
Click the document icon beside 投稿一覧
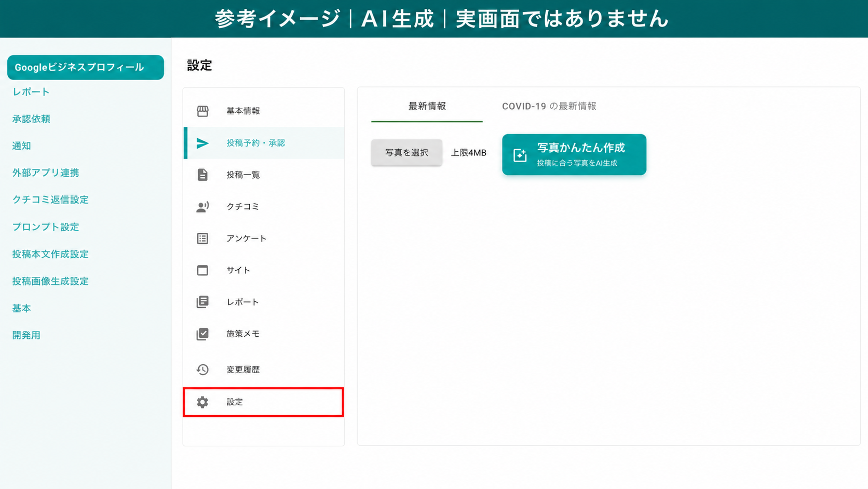click(x=202, y=175)
